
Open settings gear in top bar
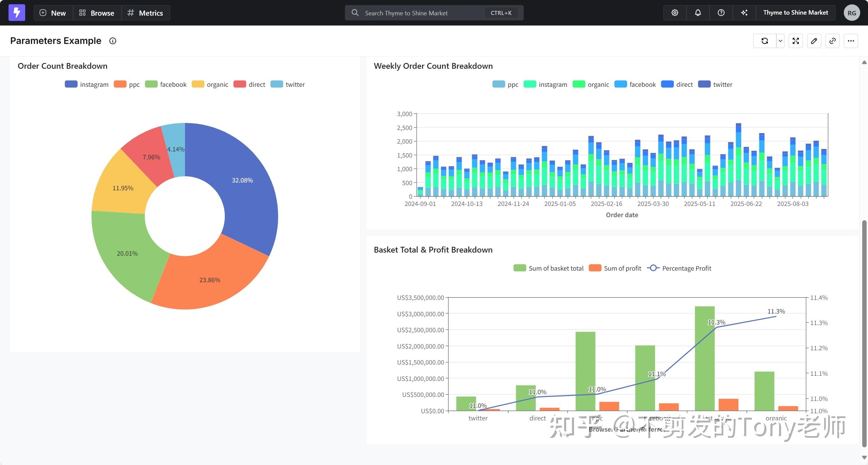pos(675,13)
